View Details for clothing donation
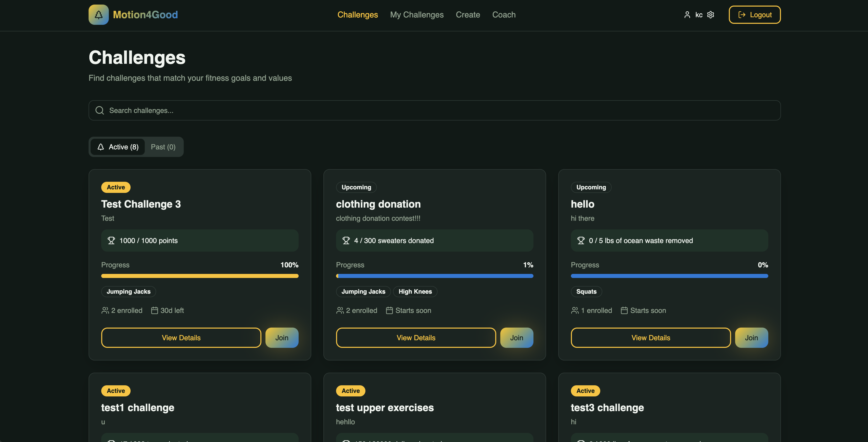 pyautogui.click(x=416, y=337)
